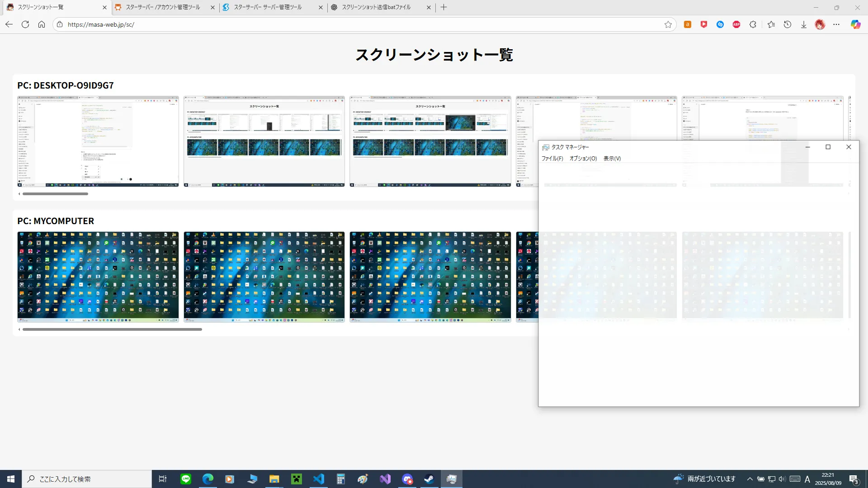Switch to the スターサーバー サーバー管理ツール tab

(268, 7)
